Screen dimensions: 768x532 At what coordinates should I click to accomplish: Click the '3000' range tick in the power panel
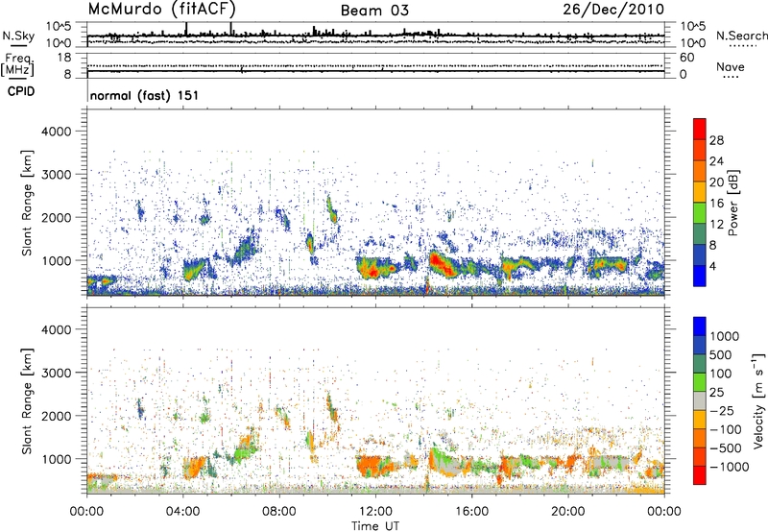pyautogui.click(x=57, y=175)
